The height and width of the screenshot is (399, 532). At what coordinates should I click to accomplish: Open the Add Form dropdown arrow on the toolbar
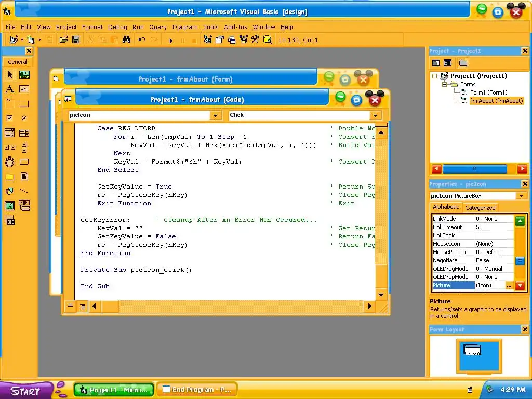[x=39, y=40]
